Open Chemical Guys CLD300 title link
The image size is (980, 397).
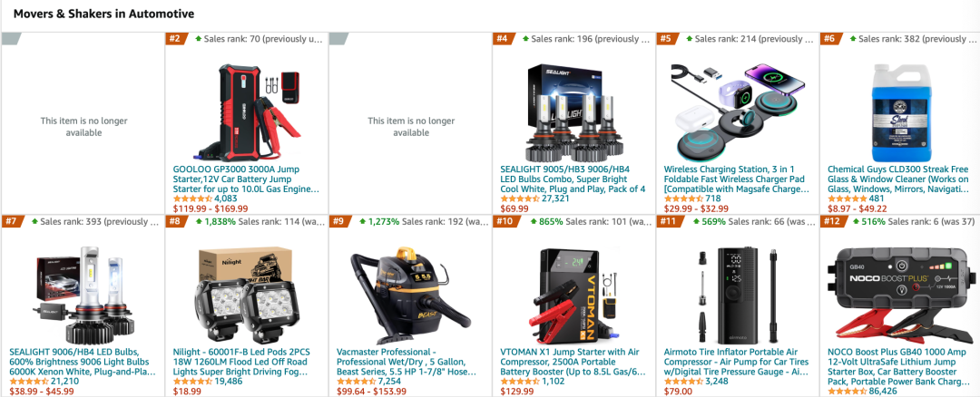(901, 179)
